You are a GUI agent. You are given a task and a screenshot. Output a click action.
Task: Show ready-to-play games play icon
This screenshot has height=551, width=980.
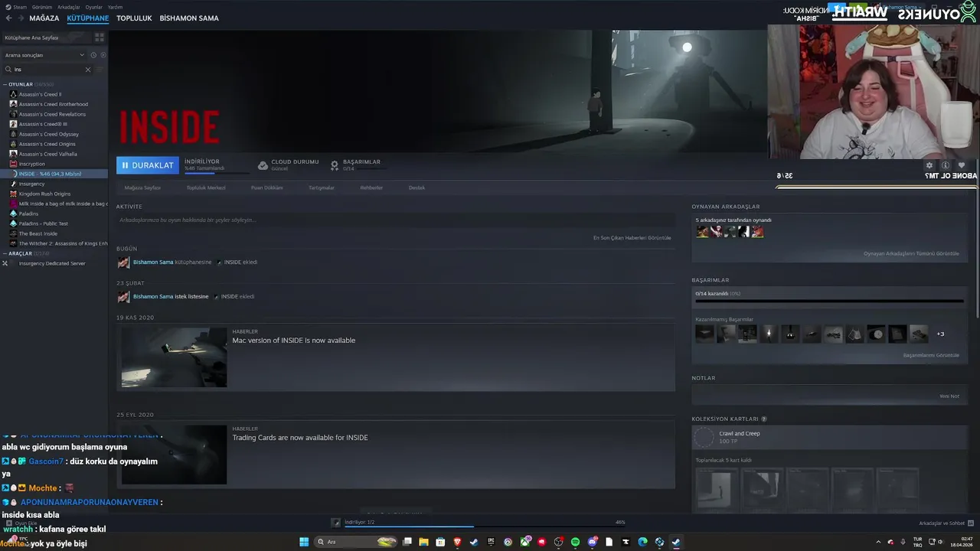(x=103, y=55)
